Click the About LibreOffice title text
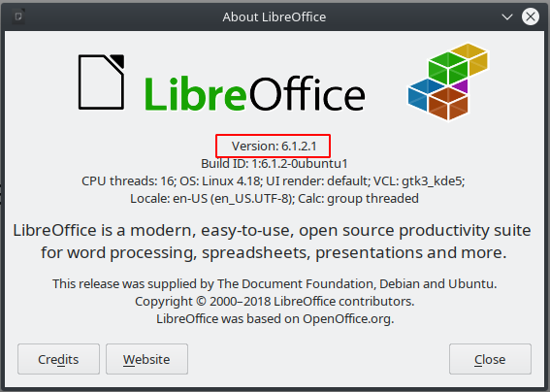 tap(275, 16)
